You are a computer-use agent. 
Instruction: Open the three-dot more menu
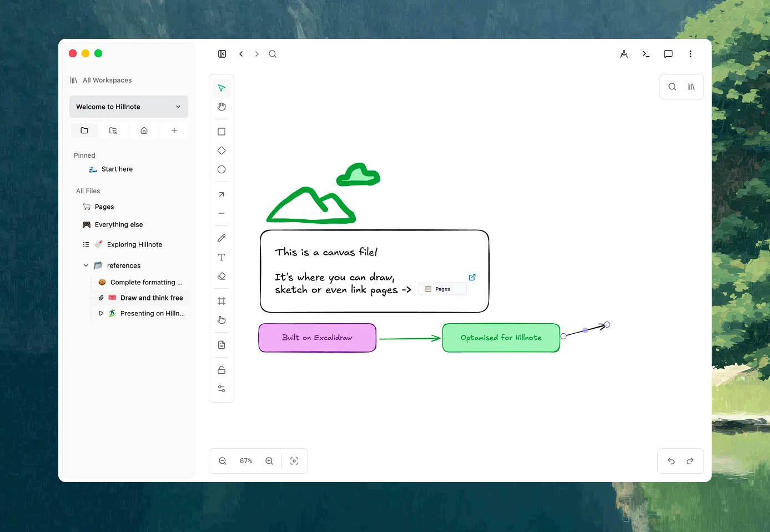click(691, 54)
